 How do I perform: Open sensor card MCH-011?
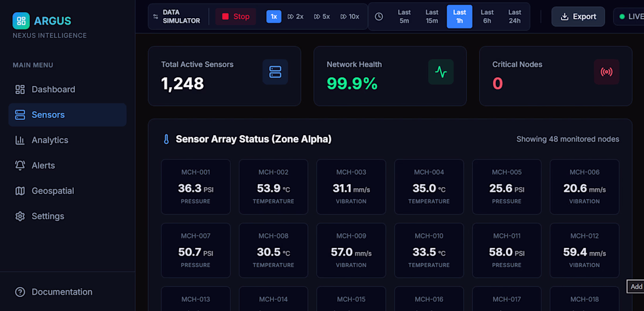click(507, 250)
